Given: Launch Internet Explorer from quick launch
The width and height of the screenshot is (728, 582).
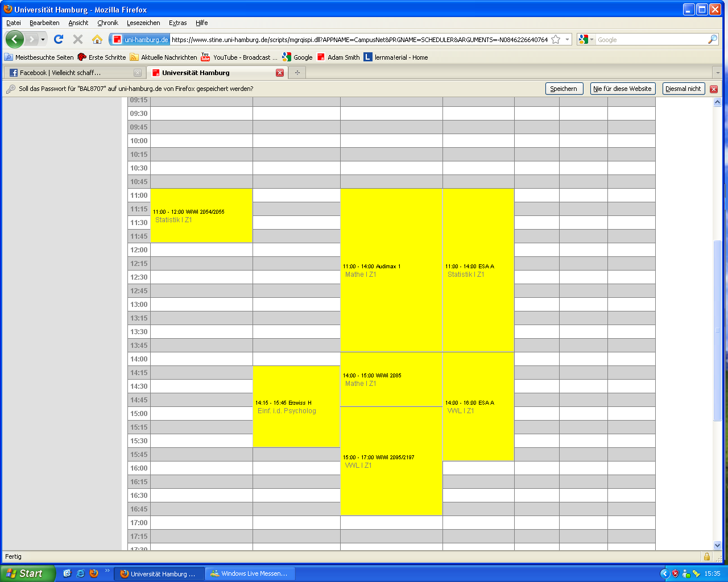Looking at the screenshot, I should (80, 573).
